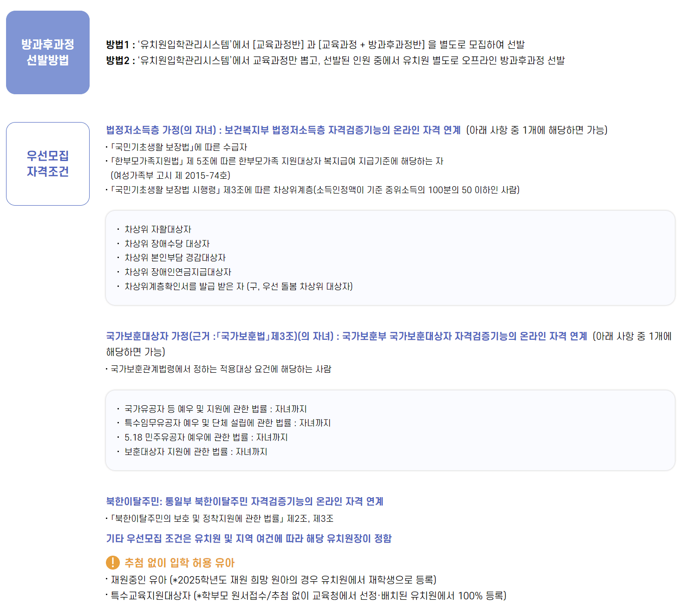The width and height of the screenshot is (692, 616).
Task: Click 기타 우선모집 조건은 유치원 heading
Action: click(x=249, y=538)
